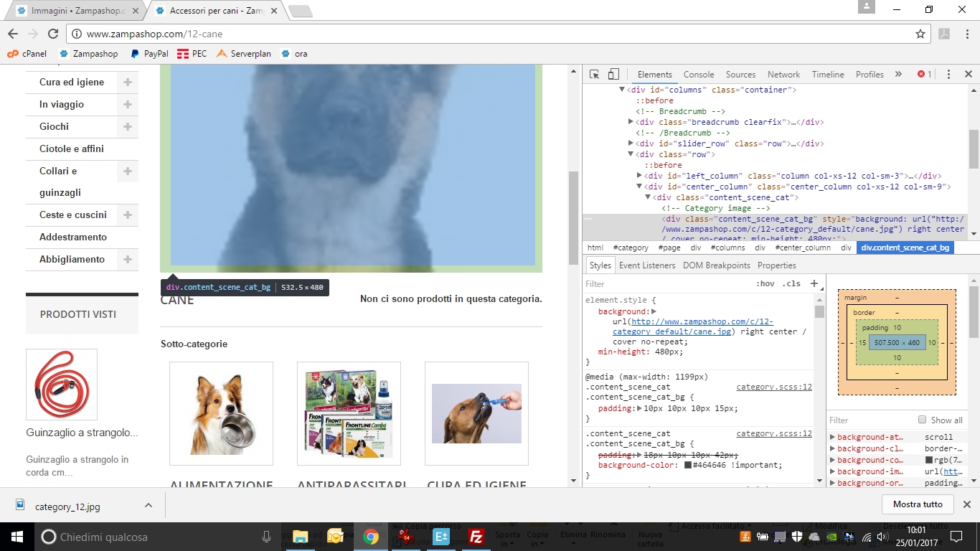Open the category.scss:12 source link
Screen dimensions: 980x551
pyautogui.click(x=773, y=387)
